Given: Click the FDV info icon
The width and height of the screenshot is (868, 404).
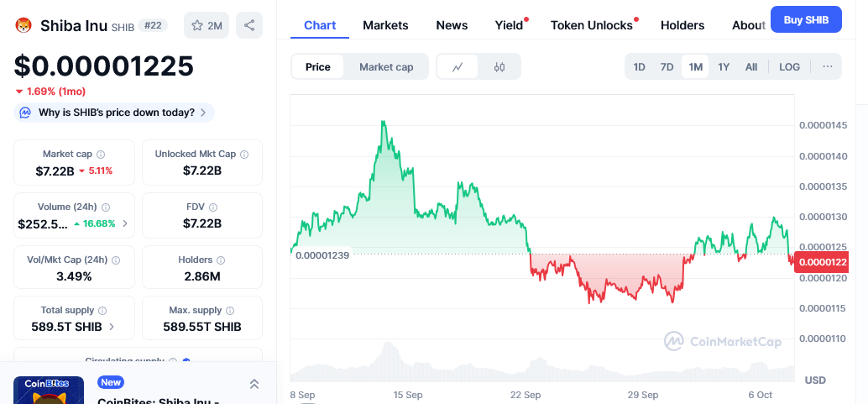Looking at the screenshot, I should 213,207.
